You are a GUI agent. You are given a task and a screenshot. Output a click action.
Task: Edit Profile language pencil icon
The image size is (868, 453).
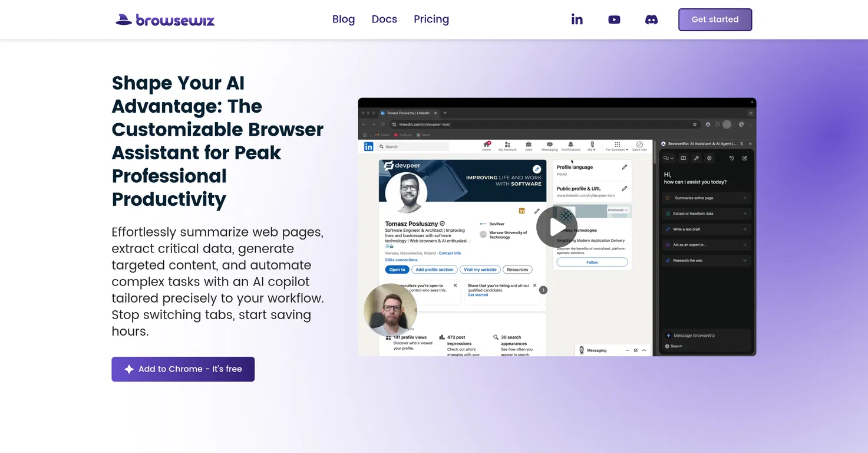pos(625,168)
